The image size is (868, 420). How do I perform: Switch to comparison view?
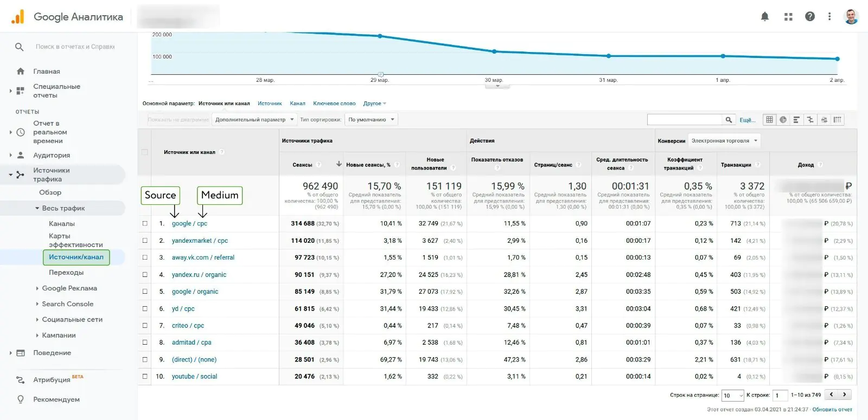click(x=810, y=120)
